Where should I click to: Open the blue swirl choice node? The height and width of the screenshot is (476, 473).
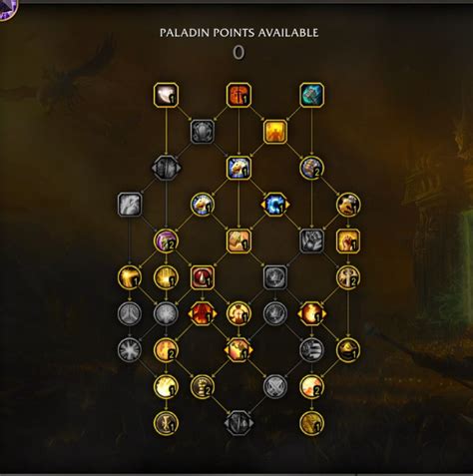[275, 205]
